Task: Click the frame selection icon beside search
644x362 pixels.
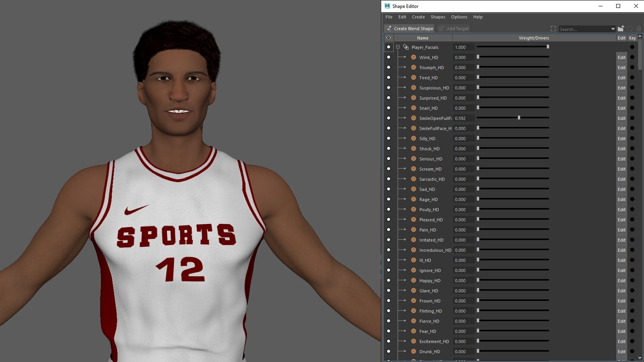Action: (x=553, y=29)
